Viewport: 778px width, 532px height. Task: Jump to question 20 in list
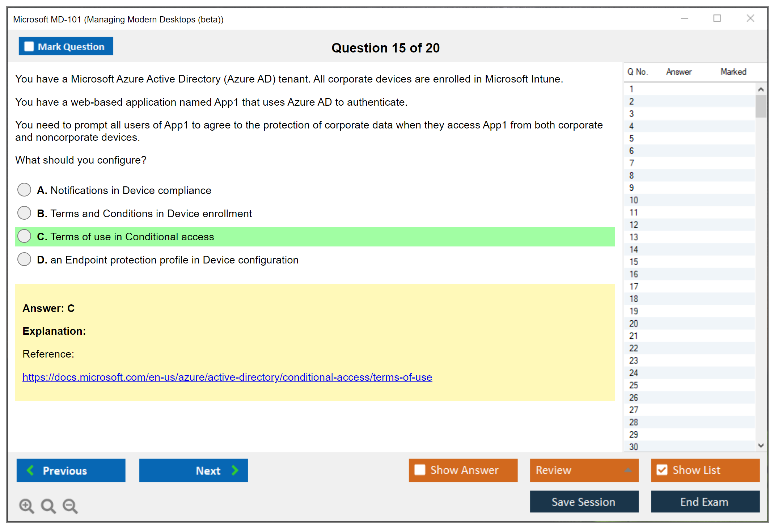[634, 324]
